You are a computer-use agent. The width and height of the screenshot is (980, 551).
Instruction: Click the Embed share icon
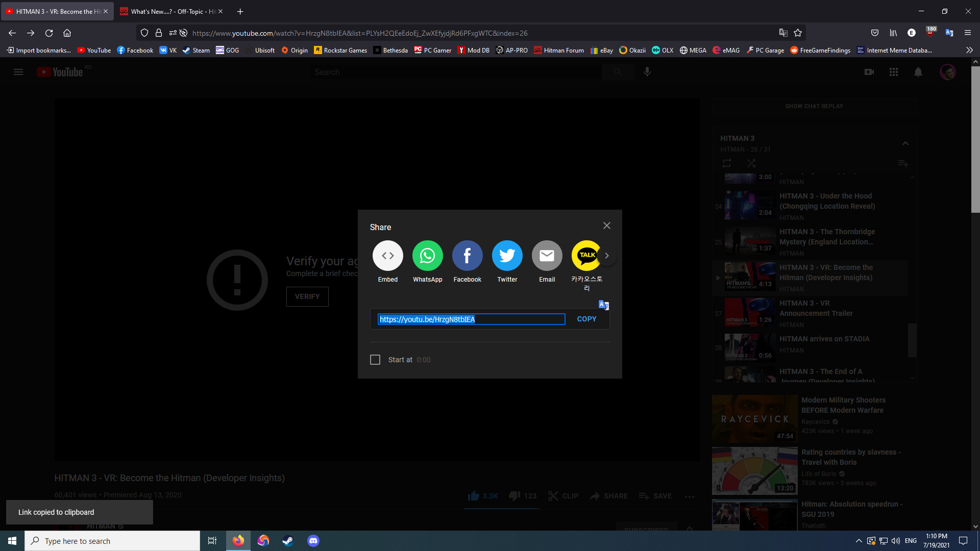pos(388,256)
